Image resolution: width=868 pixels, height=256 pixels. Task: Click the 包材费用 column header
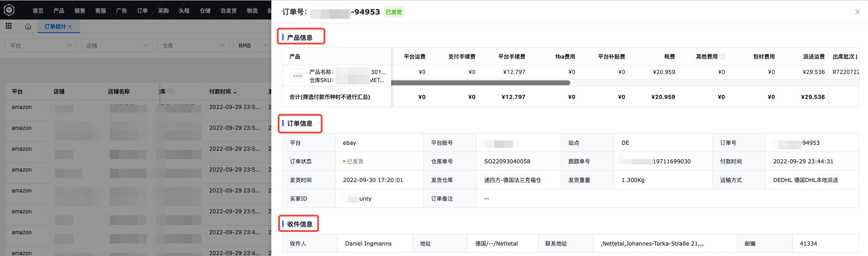(764, 57)
